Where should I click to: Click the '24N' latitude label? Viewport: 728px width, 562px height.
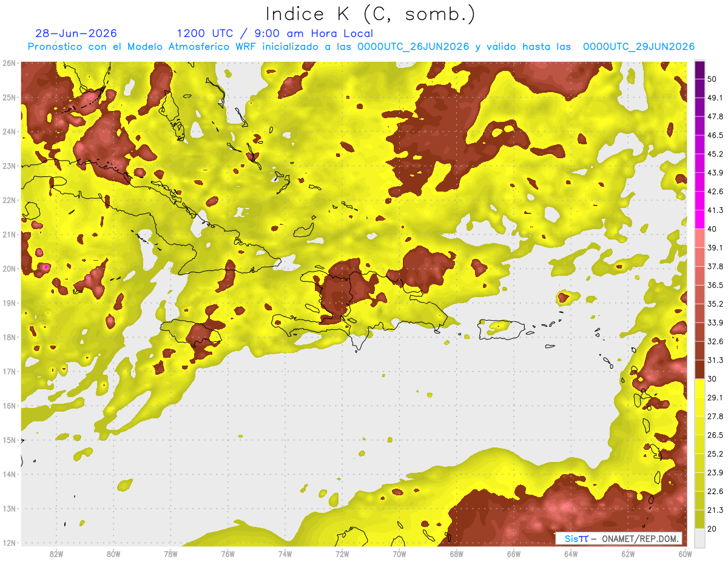pyautogui.click(x=9, y=132)
